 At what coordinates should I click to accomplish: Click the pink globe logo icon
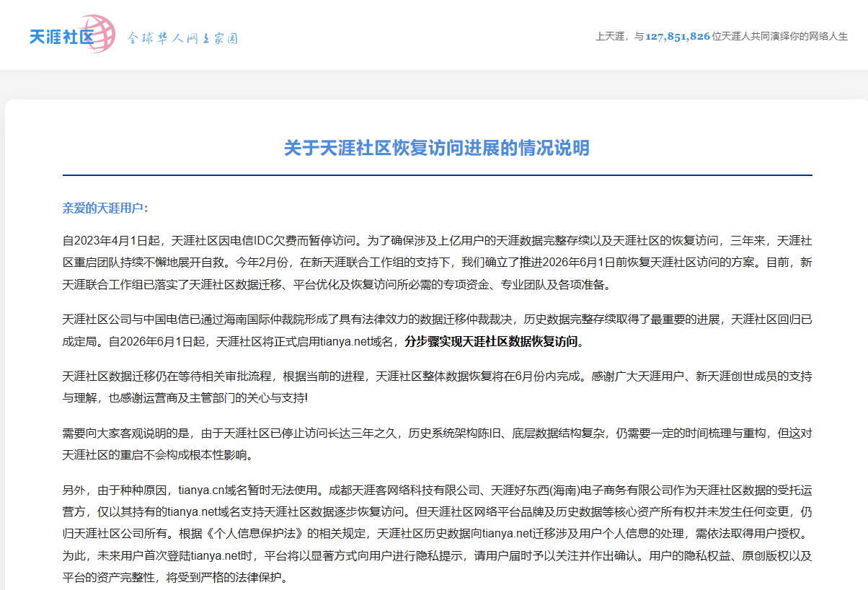pyautogui.click(x=97, y=33)
